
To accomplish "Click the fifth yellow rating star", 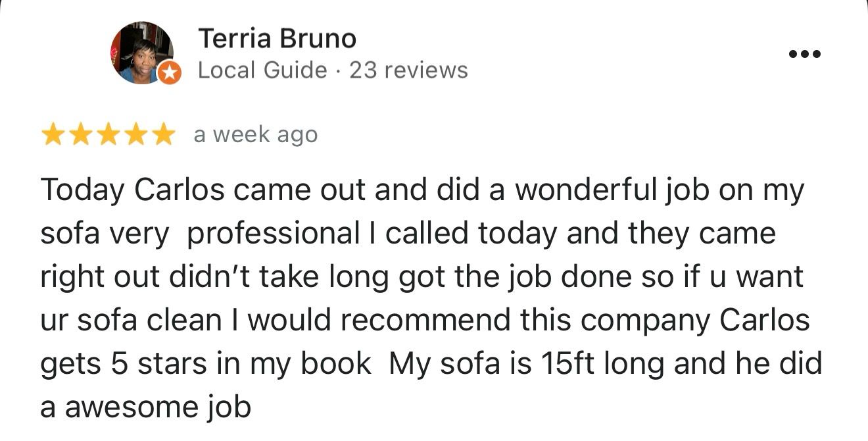I will pos(163,136).
